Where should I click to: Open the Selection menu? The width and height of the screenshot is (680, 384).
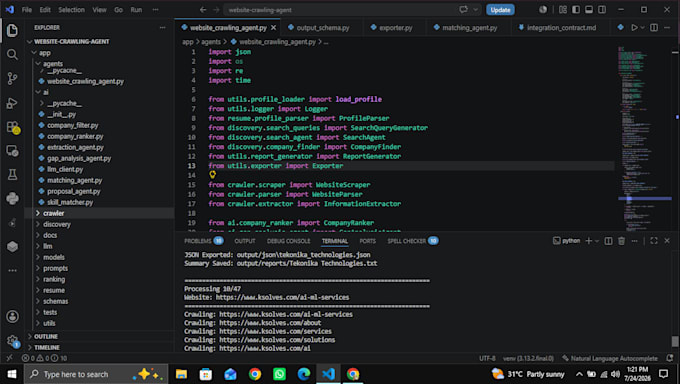72,10
